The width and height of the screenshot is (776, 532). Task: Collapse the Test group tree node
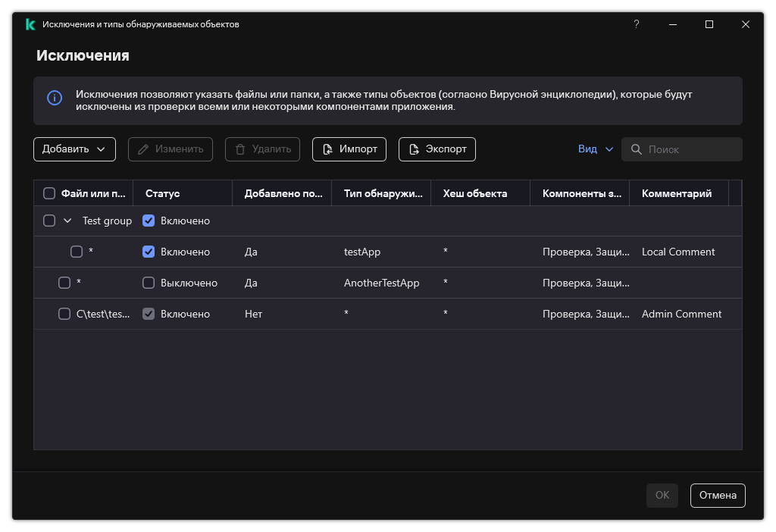(x=67, y=221)
